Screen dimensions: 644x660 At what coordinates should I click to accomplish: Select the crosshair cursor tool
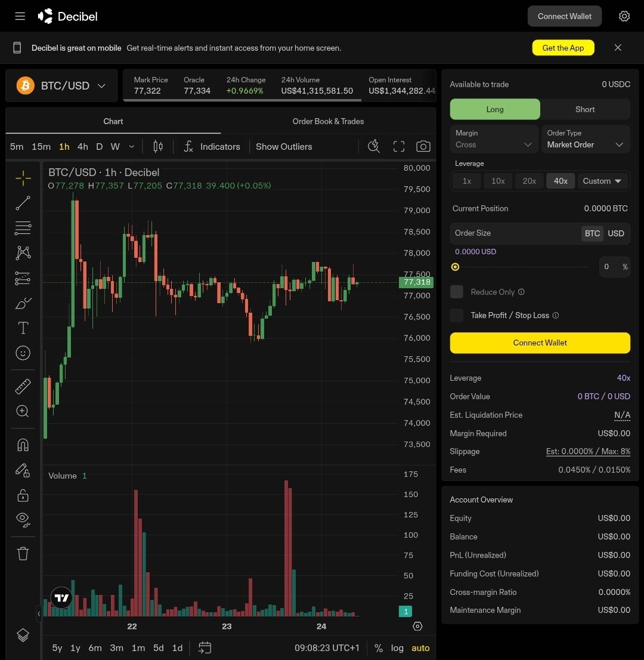coord(23,178)
